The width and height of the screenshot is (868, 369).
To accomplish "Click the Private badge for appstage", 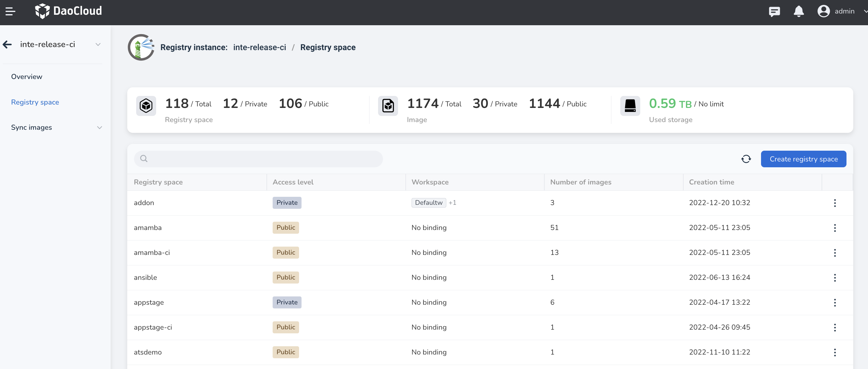I will (x=287, y=302).
